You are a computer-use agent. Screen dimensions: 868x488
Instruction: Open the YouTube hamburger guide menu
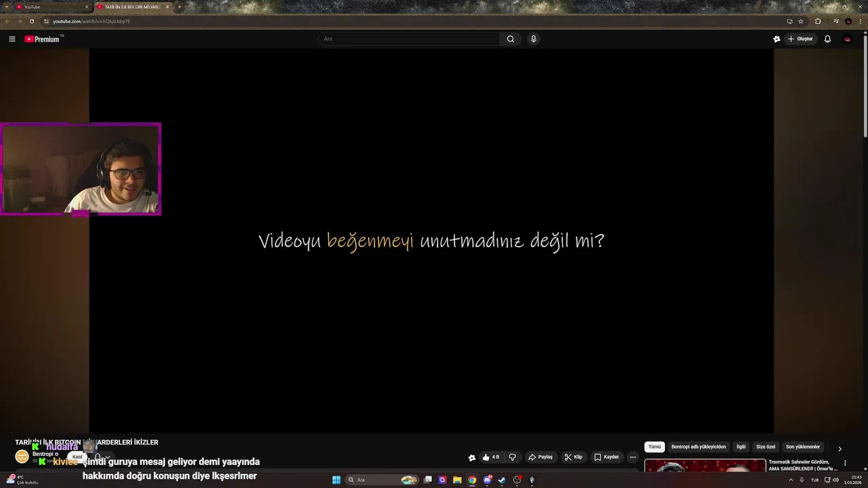tap(12, 39)
